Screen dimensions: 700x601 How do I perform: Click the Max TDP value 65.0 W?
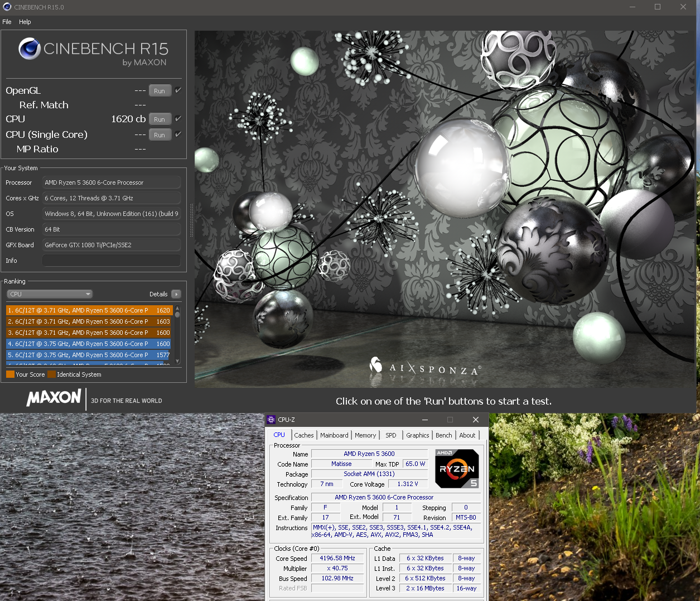pos(415,464)
